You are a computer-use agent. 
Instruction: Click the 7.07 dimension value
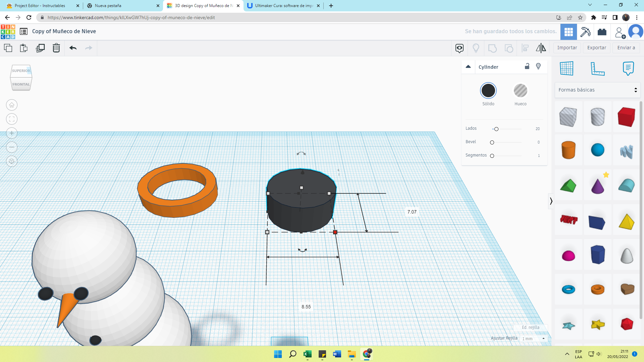click(412, 212)
